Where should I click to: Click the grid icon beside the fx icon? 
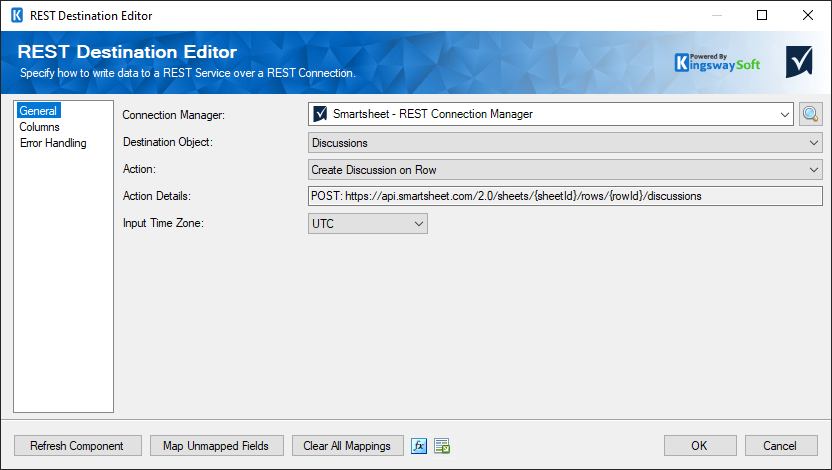(442, 446)
